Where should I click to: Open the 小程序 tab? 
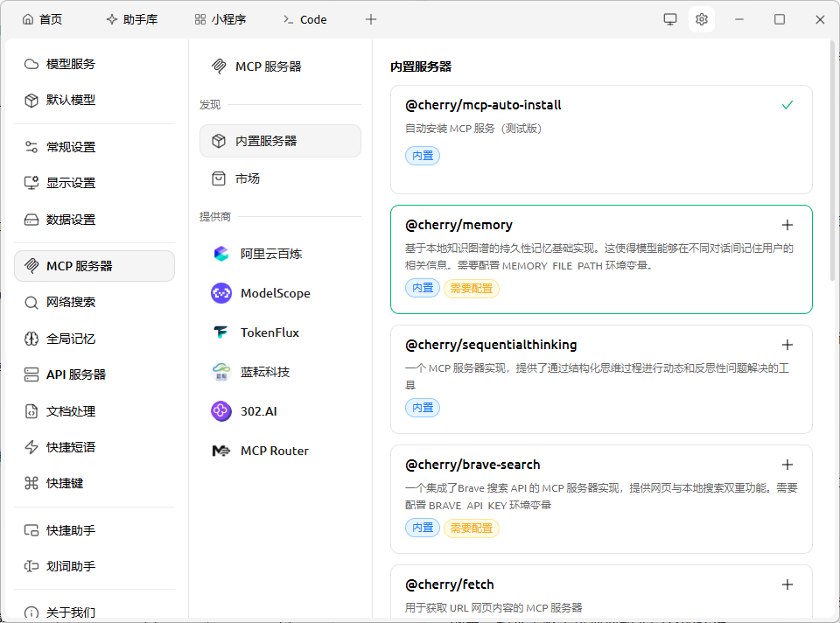coord(220,19)
